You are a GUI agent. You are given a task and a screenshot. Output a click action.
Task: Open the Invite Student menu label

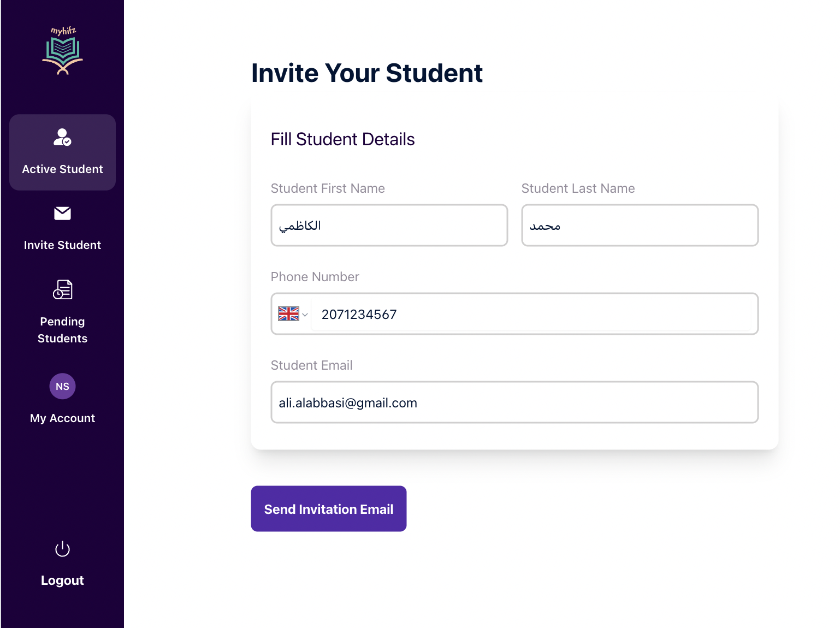coord(62,245)
